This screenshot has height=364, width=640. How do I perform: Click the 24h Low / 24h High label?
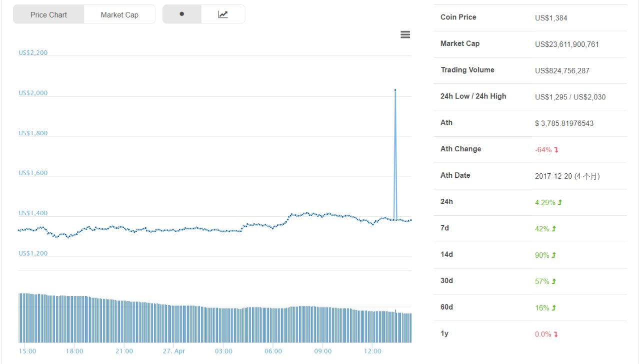[473, 96]
